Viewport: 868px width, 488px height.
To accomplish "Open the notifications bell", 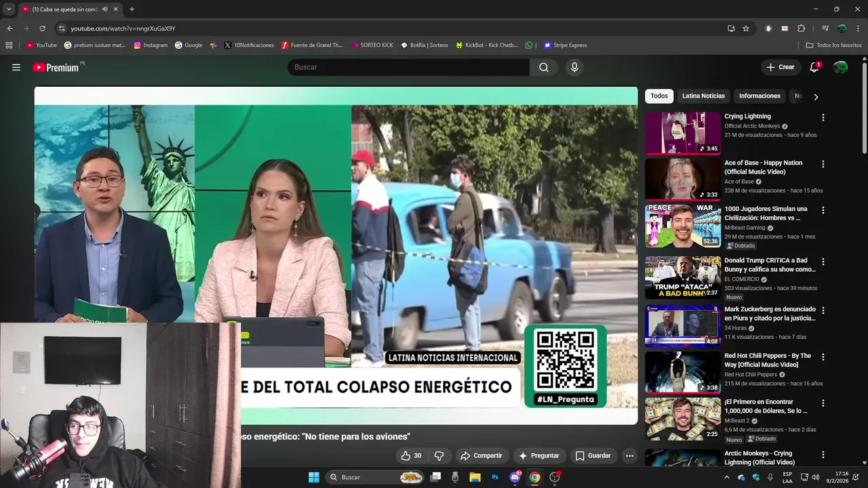I will click(814, 67).
